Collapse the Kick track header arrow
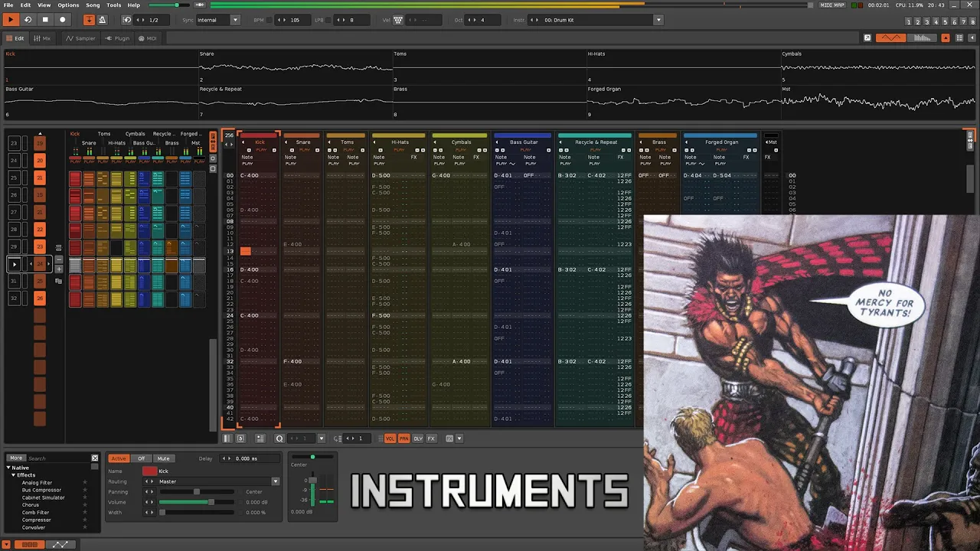This screenshot has height=551, width=980. coord(243,142)
